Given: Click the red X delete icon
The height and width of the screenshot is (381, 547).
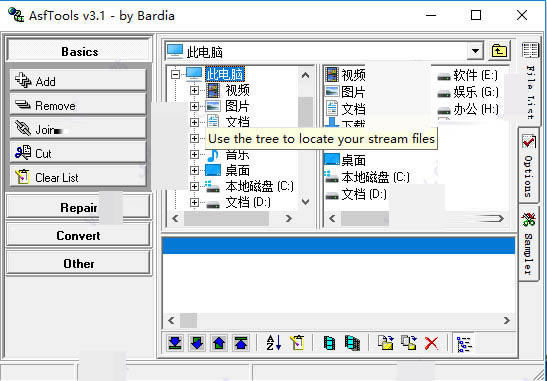Looking at the screenshot, I should pos(432,343).
